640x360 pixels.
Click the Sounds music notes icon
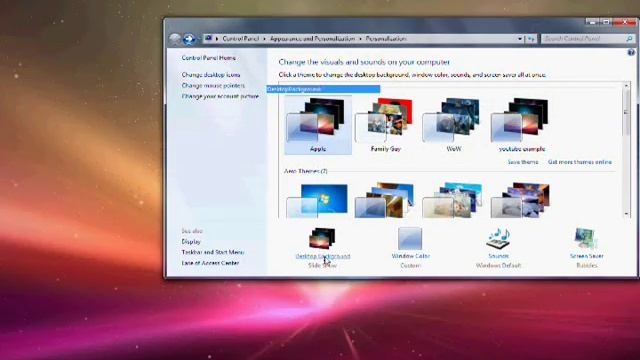point(498,238)
